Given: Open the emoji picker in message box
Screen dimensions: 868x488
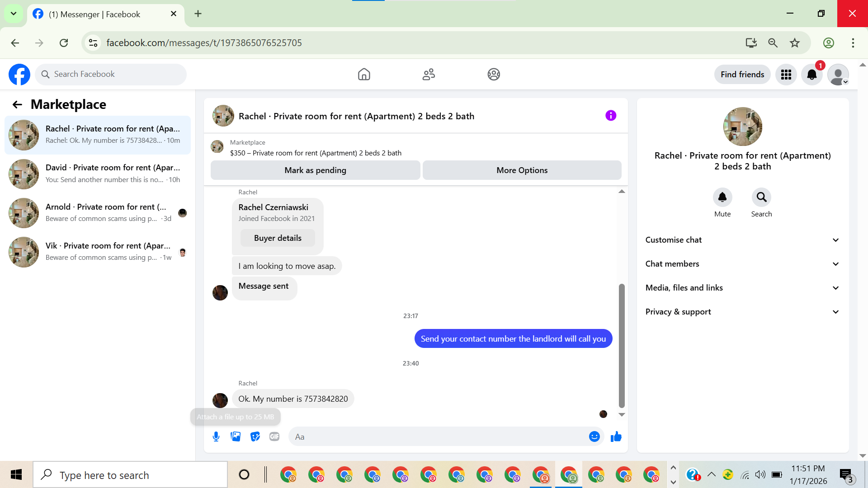Looking at the screenshot, I should coord(594,436).
